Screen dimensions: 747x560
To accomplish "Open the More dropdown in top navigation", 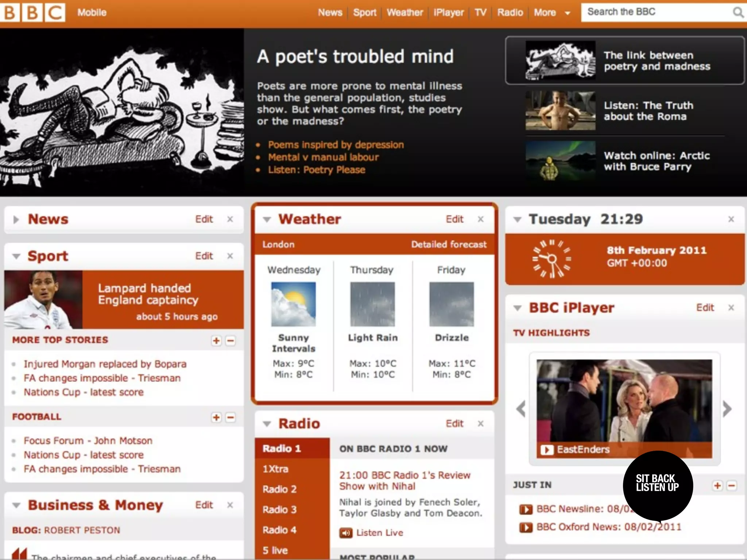I will (x=551, y=13).
